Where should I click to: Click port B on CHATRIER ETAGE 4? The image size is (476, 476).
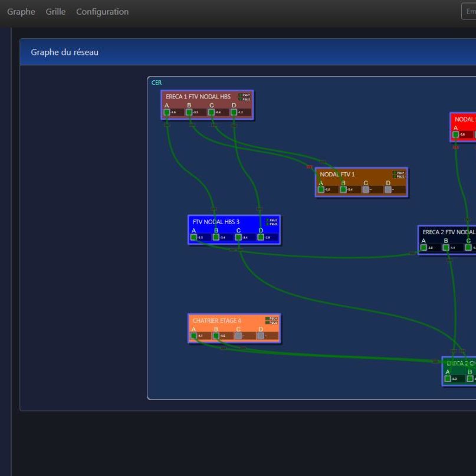click(216, 336)
